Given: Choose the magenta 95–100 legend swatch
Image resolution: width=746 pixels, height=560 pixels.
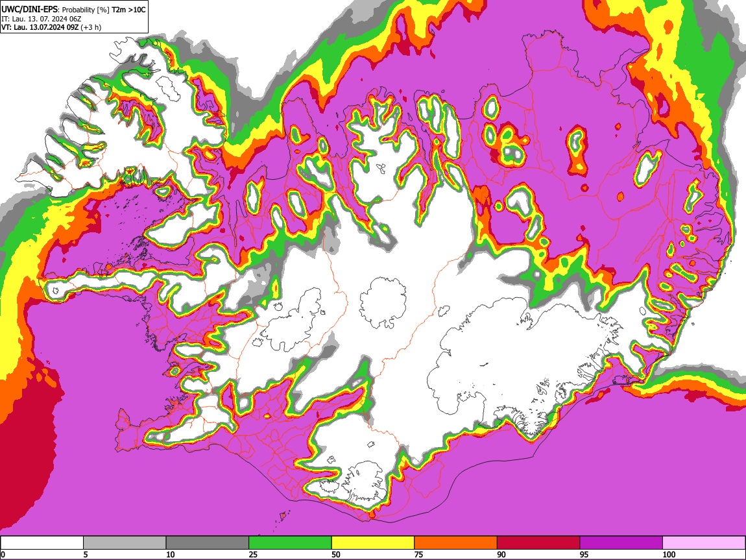Looking at the screenshot, I should pyautogui.click(x=621, y=543).
